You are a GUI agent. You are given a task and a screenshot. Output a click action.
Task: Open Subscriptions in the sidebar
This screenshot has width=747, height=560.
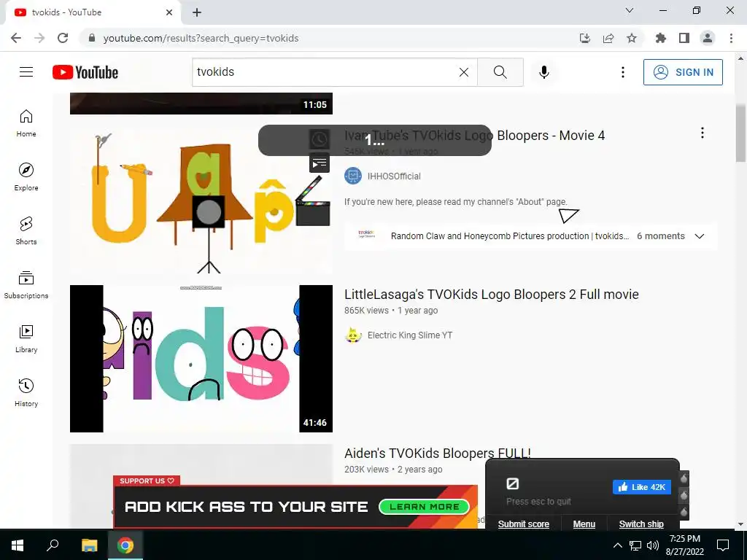click(26, 284)
